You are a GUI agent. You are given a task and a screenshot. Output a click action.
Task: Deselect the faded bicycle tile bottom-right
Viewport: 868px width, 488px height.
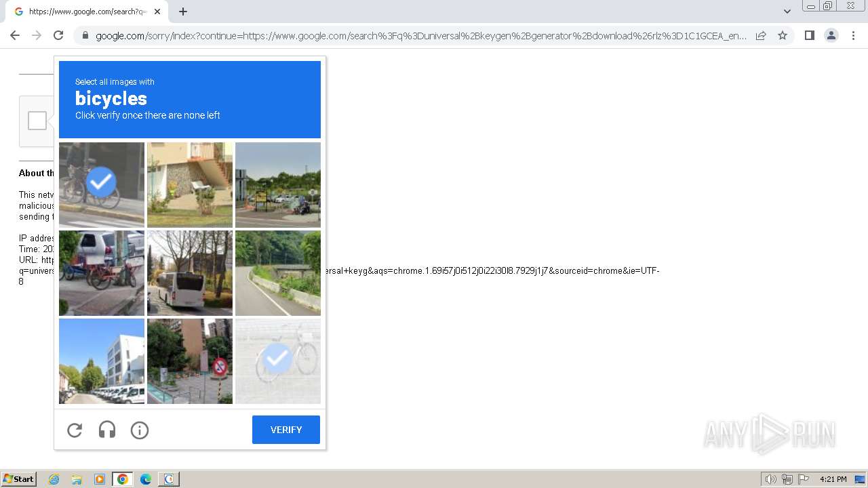click(278, 361)
